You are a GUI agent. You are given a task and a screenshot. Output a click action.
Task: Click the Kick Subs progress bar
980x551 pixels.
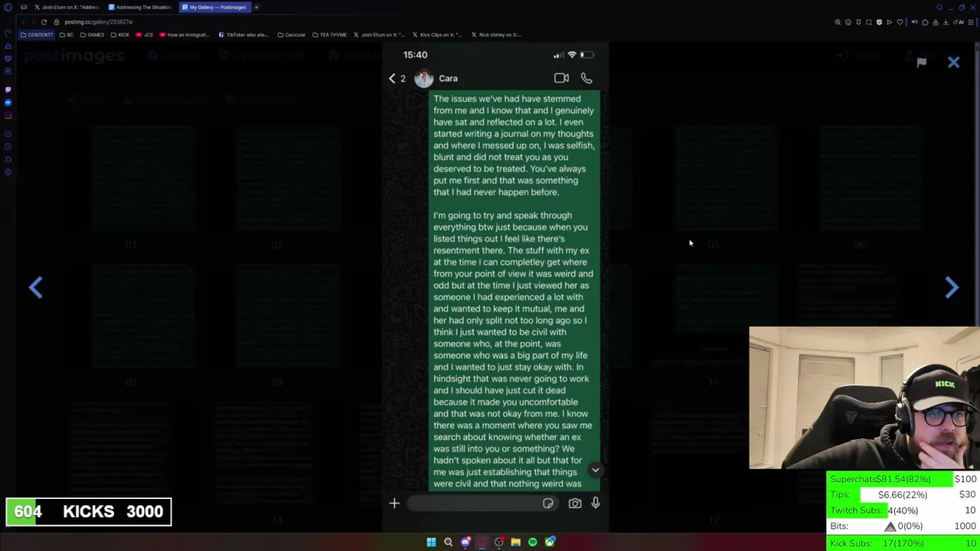click(x=903, y=543)
